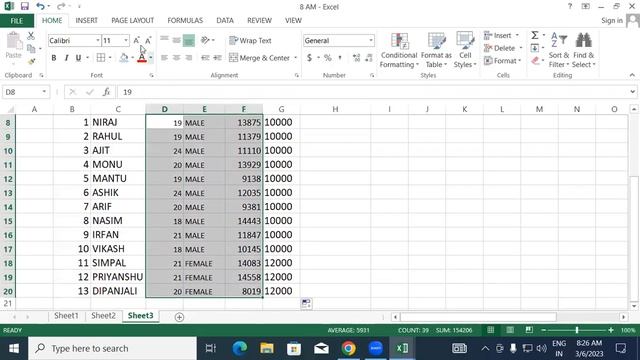Image resolution: width=640 pixels, height=360 pixels.
Task: Click Sign in link
Action: coord(612,20)
